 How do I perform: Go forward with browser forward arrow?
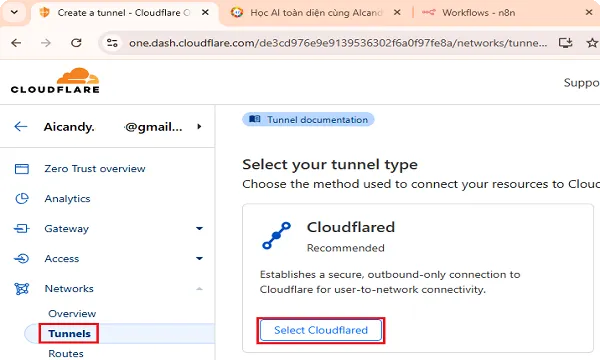[46, 43]
